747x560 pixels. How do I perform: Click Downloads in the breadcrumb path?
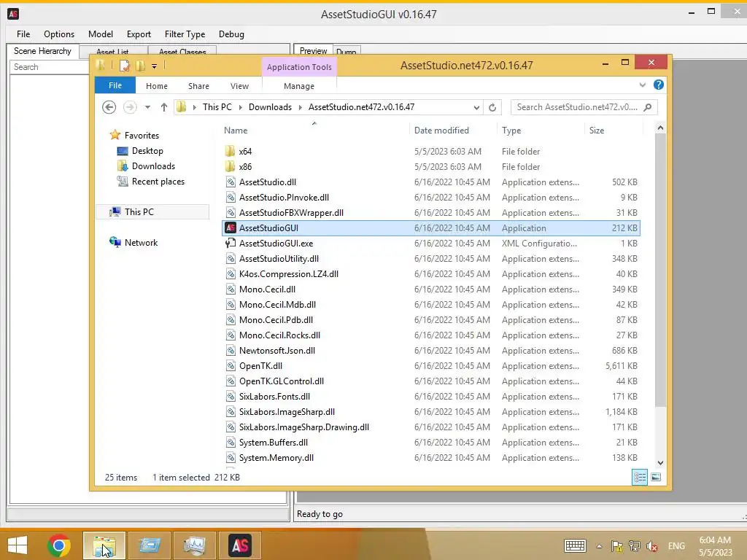[x=270, y=107]
